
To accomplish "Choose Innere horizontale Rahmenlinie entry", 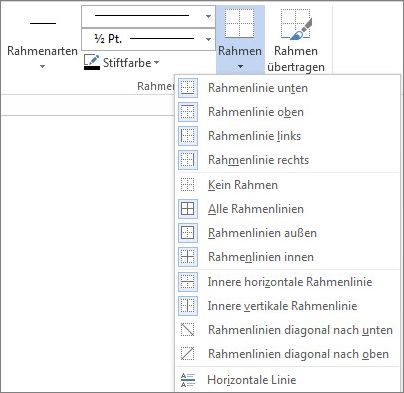I will point(290,282).
